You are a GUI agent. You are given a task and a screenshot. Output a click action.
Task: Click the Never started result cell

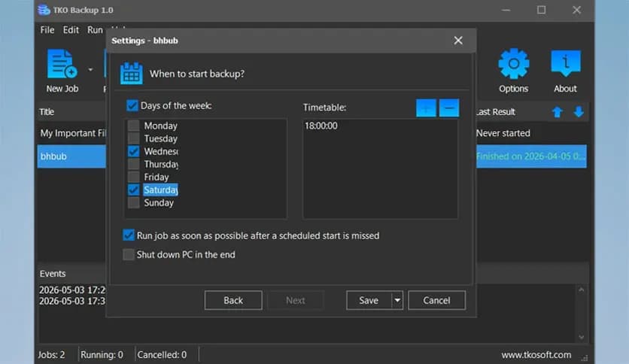[503, 133]
